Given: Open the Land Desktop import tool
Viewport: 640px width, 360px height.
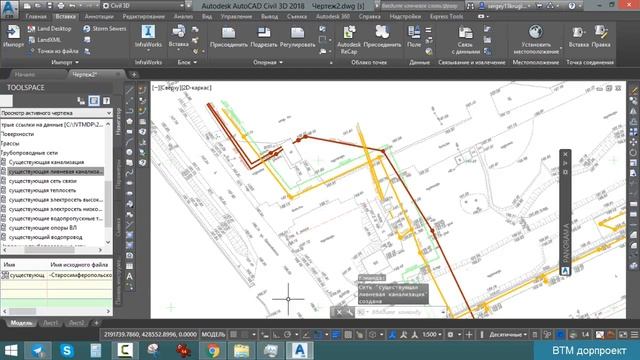Looking at the screenshot, I should click(x=49, y=29).
